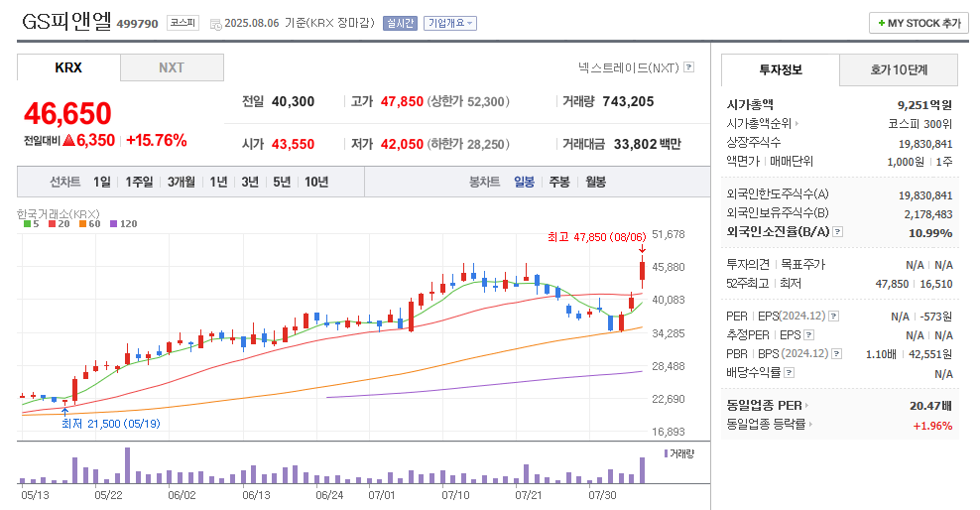Click the current price 46,650

click(67, 114)
